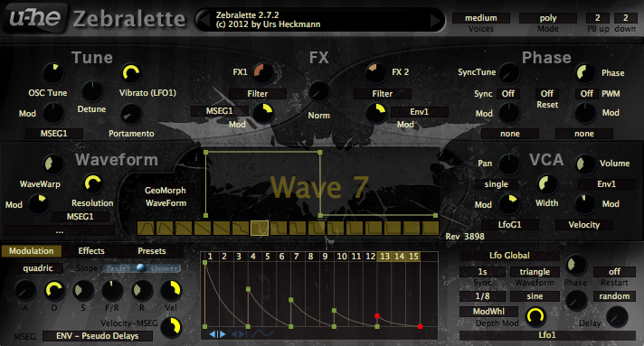The image size is (644, 346).
Task: Open the Lfo triangle Waveform dropdown
Action: click(535, 272)
